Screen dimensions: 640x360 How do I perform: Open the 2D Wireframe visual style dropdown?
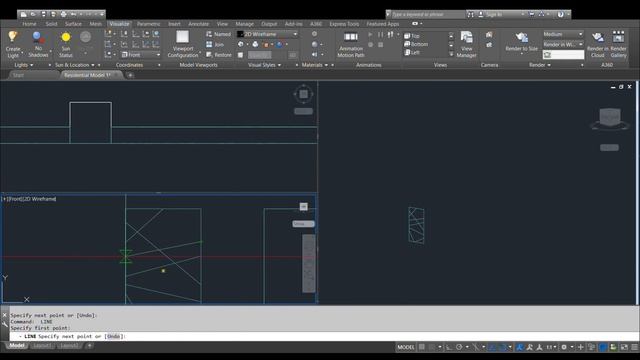[x=267, y=34]
